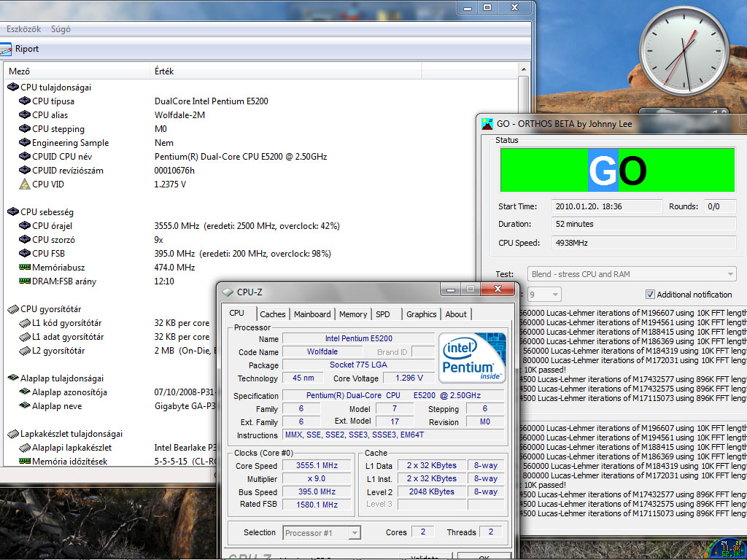Click the Riport toolbar icon
The image size is (747, 560).
tap(6, 49)
